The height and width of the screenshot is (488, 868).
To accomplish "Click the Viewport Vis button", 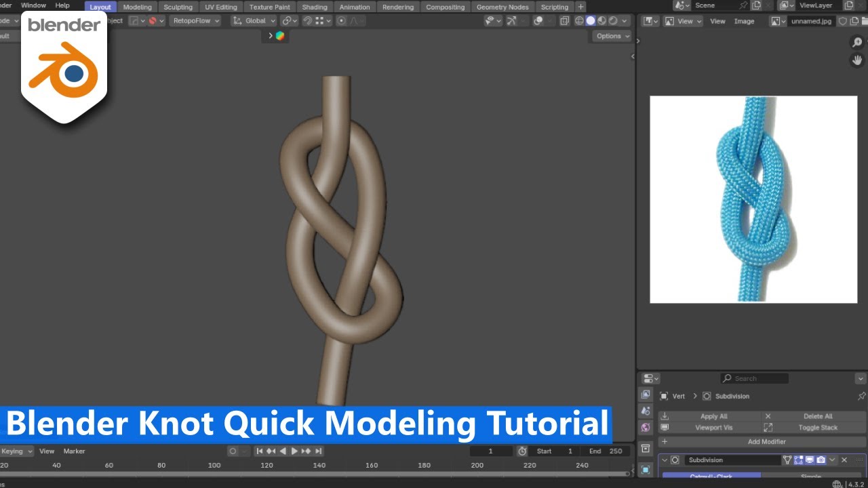I will 710,428.
